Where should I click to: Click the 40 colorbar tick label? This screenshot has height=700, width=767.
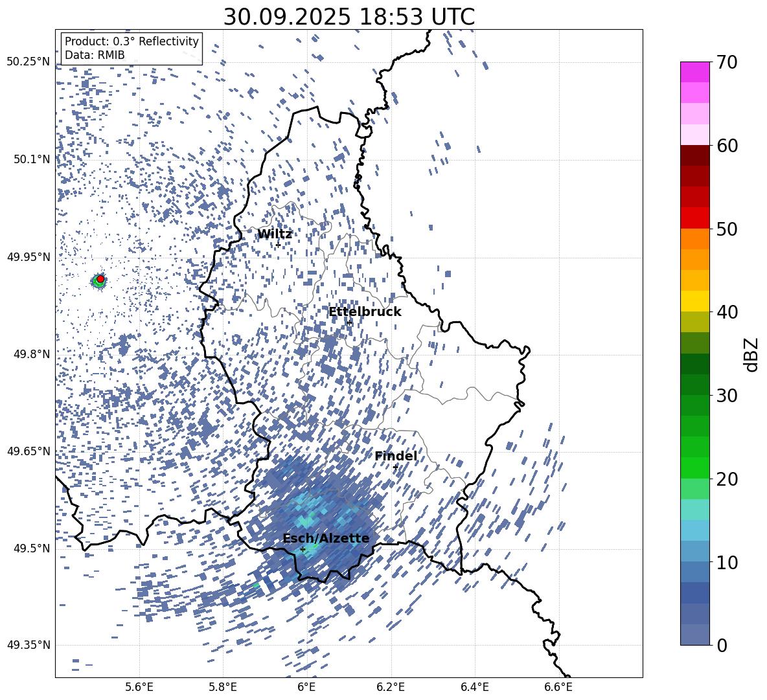pyautogui.click(x=727, y=312)
